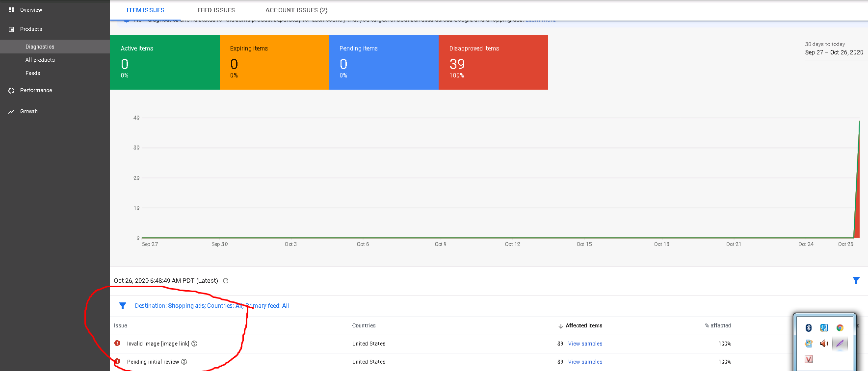Open help for Pending initial review
Screen dimensions: 868x371
184,362
